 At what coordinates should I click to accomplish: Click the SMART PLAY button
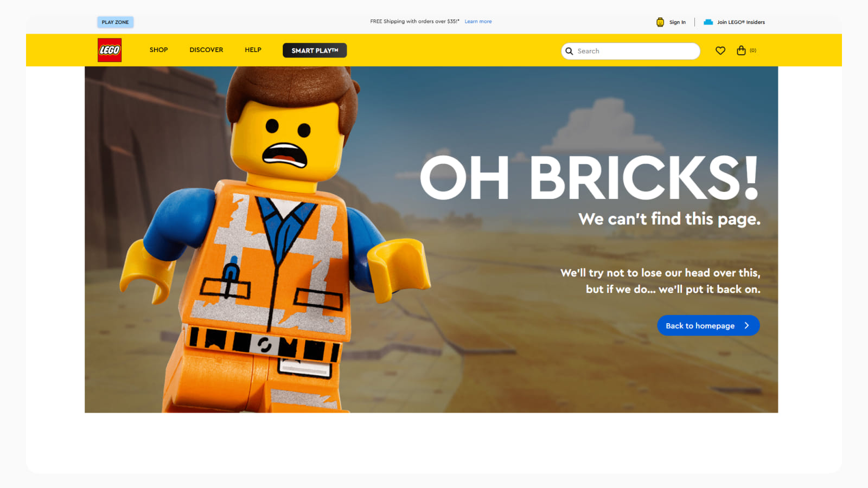[315, 50]
